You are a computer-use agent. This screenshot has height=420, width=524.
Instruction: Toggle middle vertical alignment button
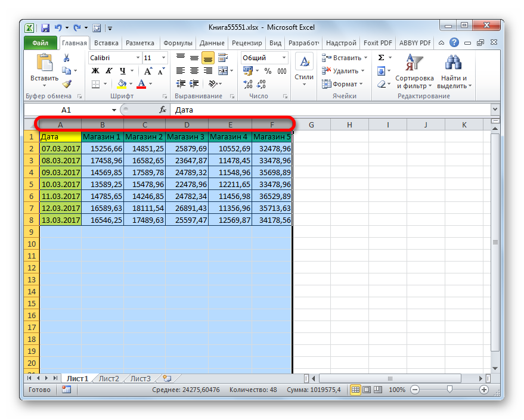click(194, 58)
